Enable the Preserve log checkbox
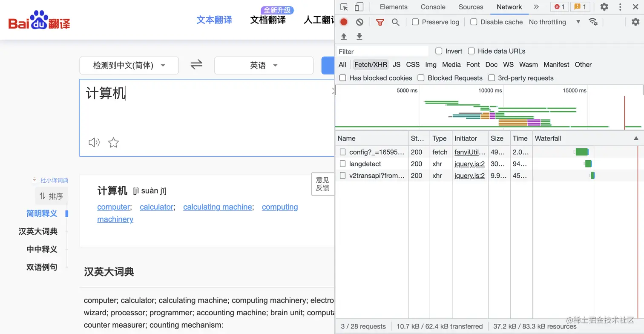Viewport: 644px width, 334px height. 415,22
